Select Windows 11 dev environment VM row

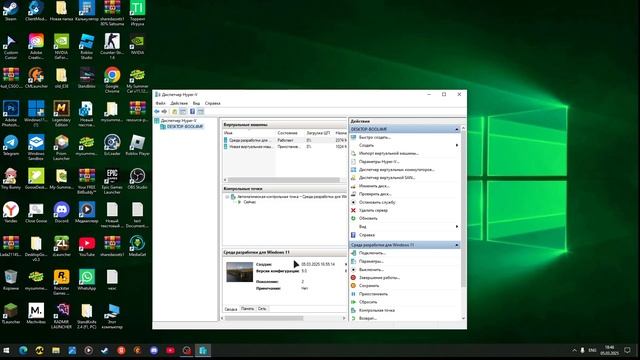285,140
